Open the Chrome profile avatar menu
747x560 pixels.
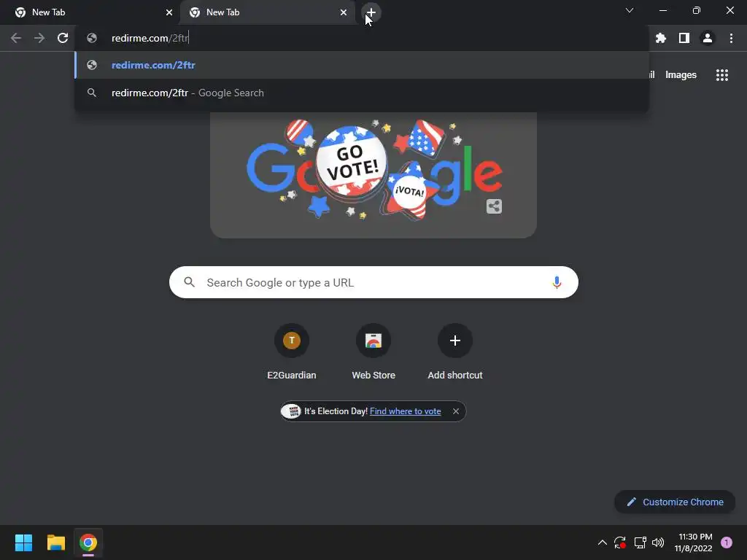708,38
